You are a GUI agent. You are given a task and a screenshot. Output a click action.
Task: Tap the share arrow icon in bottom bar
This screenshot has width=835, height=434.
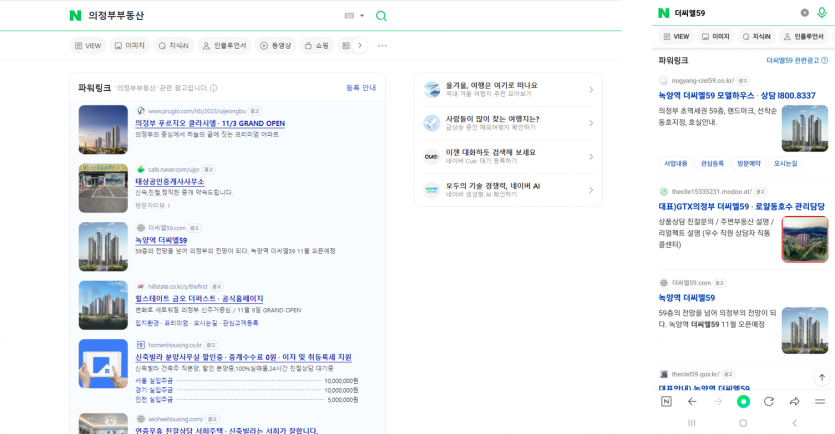point(794,401)
